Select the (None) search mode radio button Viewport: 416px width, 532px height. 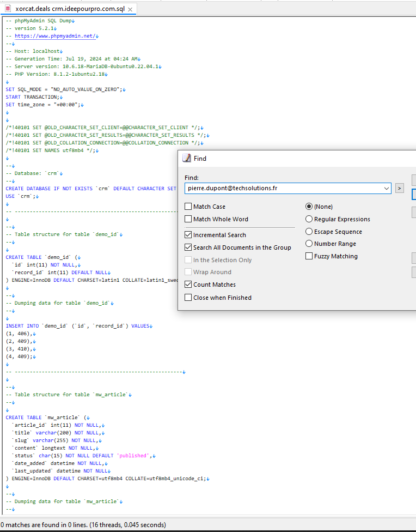(x=309, y=206)
